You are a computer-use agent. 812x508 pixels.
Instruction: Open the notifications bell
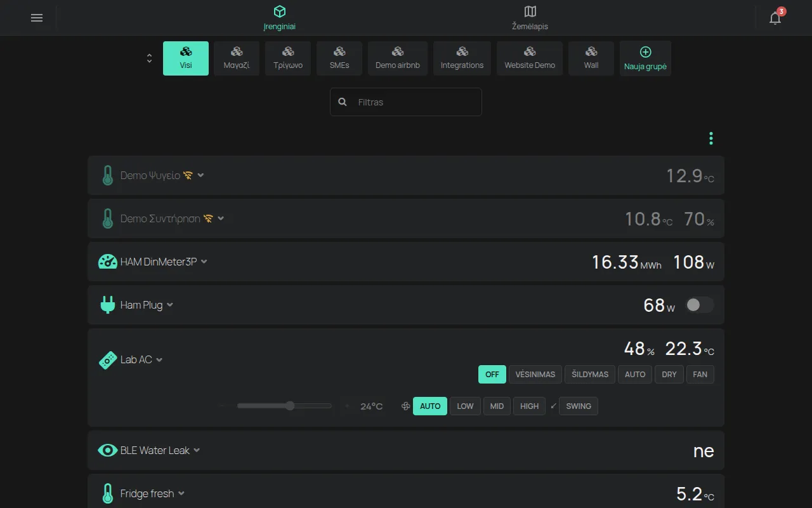(775, 18)
